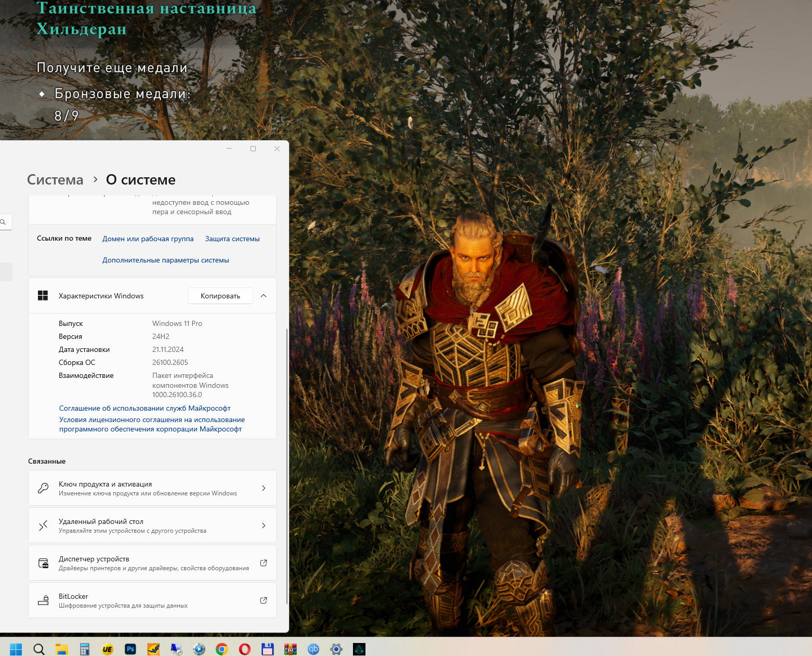Open the media player taskbar icon
The height and width of the screenshot is (656, 812).
[x=199, y=649]
